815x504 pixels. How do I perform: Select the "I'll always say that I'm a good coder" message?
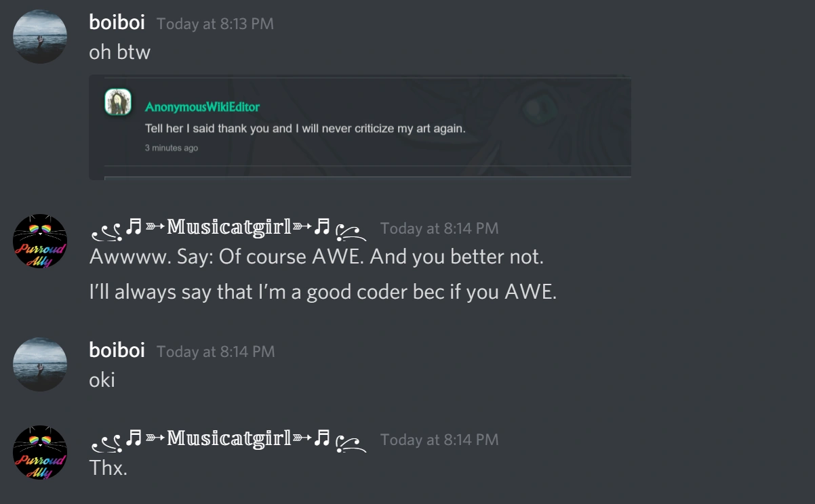coord(323,293)
